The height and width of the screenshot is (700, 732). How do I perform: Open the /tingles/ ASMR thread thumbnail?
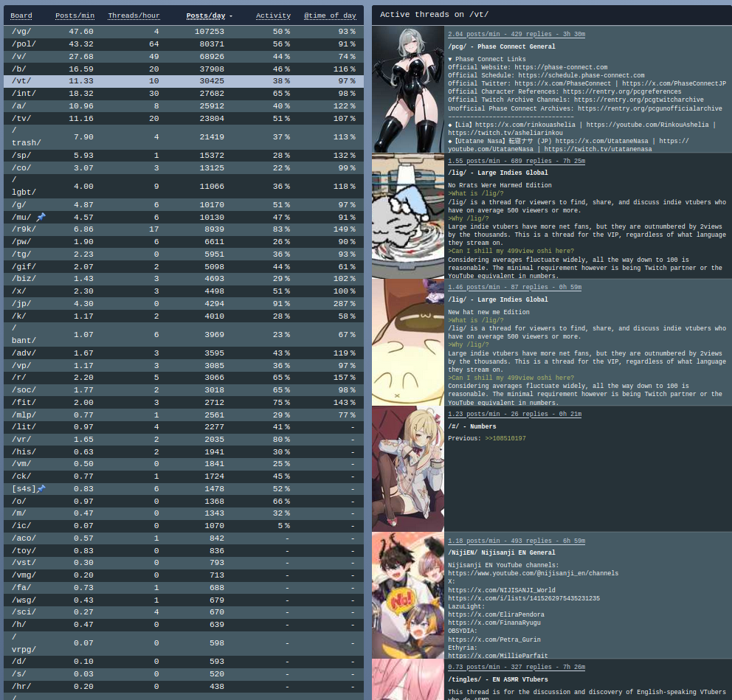pyautogui.click(x=408, y=679)
